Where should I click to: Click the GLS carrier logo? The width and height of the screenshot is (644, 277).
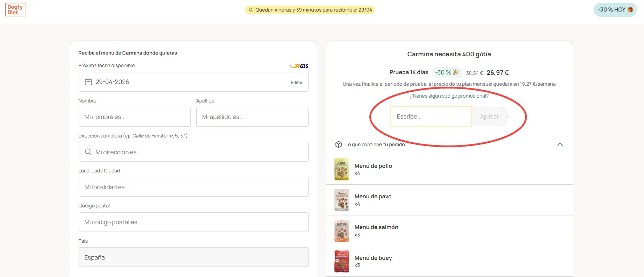[x=299, y=66]
